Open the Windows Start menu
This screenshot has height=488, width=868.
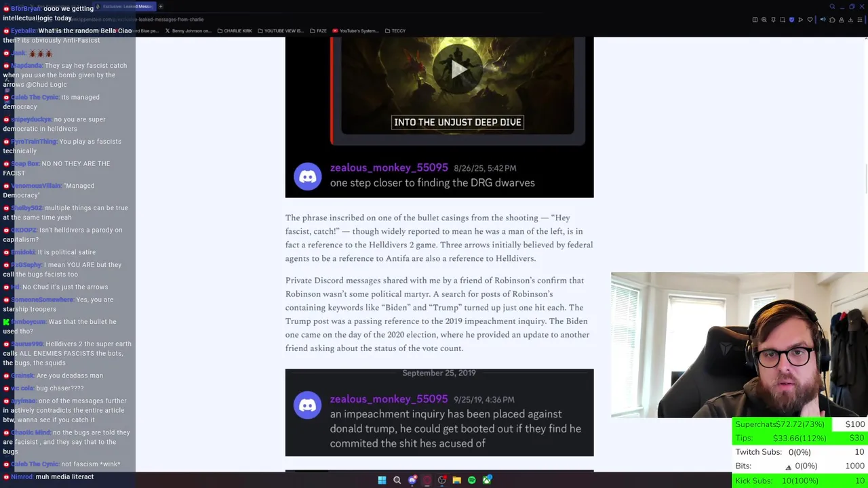pyautogui.click(x=382, y=481)
